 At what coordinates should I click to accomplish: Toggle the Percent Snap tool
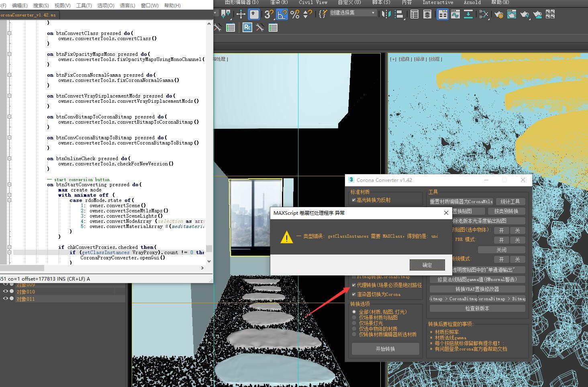click(x=295, y=14)
